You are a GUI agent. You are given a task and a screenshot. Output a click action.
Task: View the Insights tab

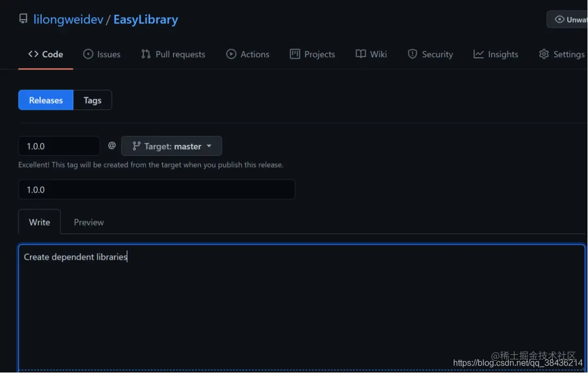click(x=496, y=54)
